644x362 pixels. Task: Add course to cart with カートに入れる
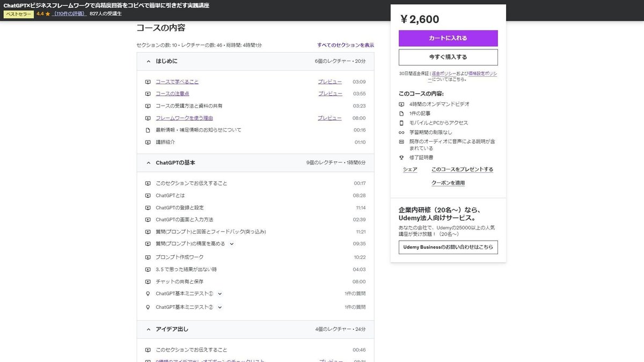tap(448, 38)
